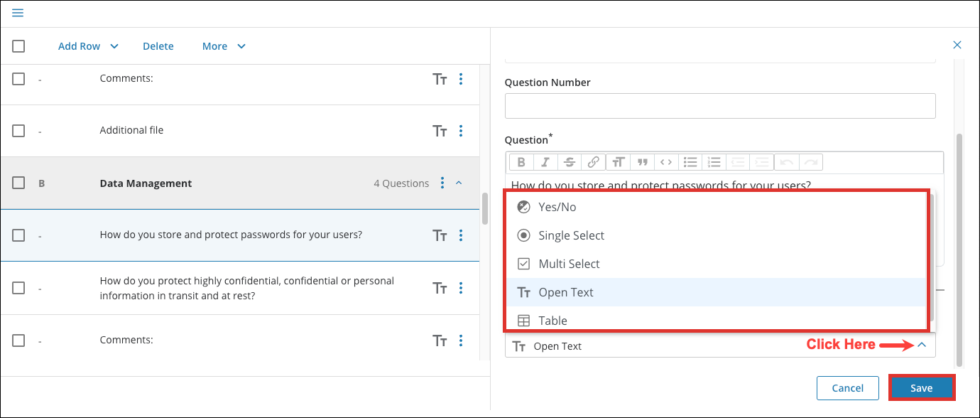This screenshot has width=980, height=418.
Task: Click the Question Number input field
Action: coord(719,105)
